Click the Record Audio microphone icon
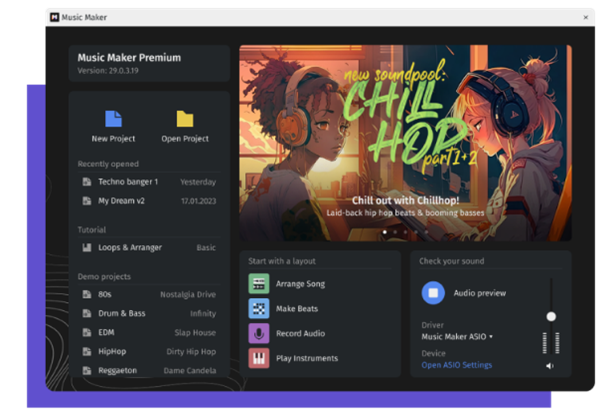The height and width of the screenshot is (410, 614). [259, 333]
